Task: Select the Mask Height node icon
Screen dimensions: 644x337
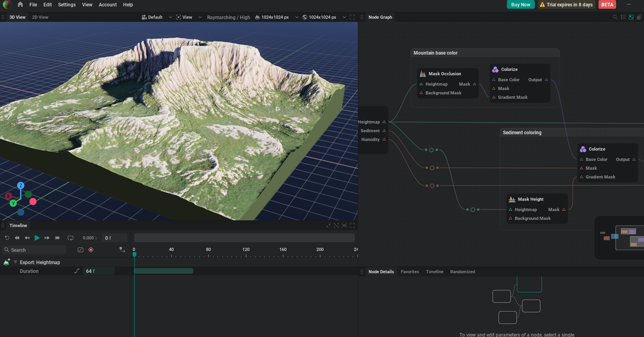Action: point(512,199)
